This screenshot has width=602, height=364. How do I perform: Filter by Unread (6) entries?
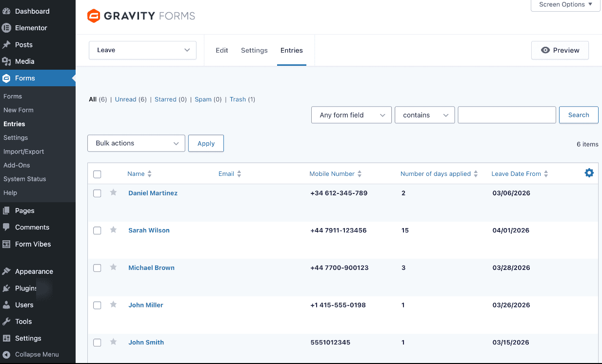pyautogui.click(x=131, y=99)
